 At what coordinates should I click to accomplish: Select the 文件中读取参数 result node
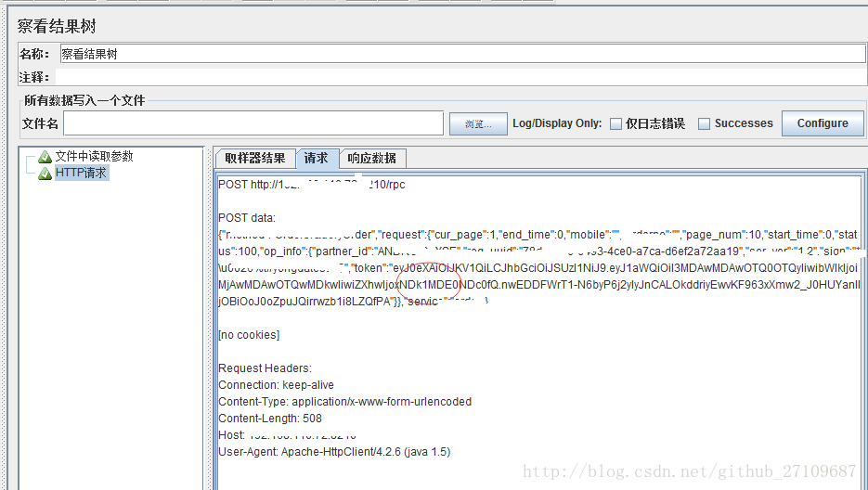click(x=94, y=156)
